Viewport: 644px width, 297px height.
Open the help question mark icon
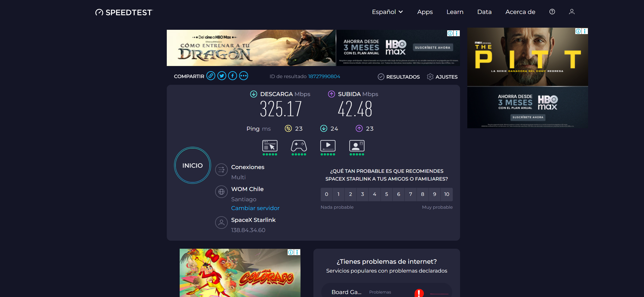pos(552,12)
